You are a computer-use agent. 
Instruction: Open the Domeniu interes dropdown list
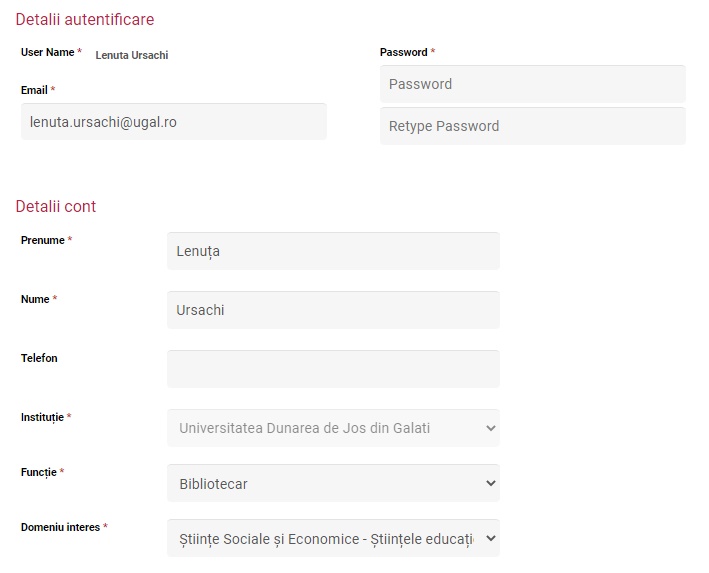(333, 538)
